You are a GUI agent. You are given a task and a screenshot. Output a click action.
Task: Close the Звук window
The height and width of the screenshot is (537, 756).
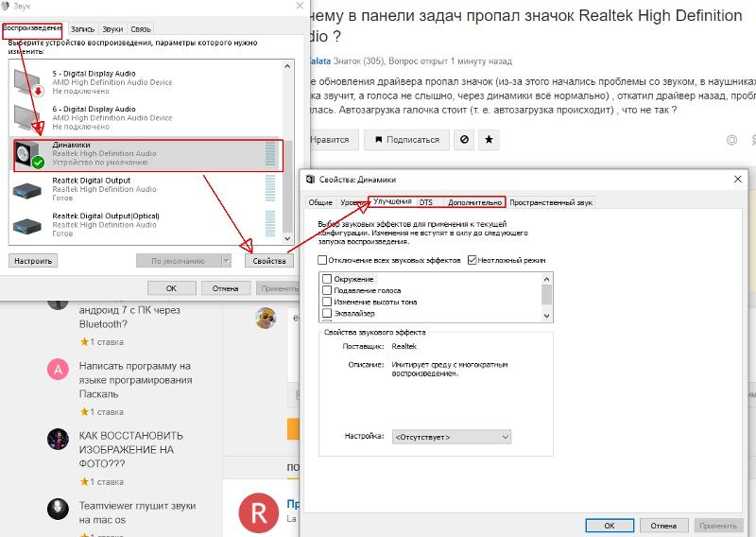[x=300, y=6]
